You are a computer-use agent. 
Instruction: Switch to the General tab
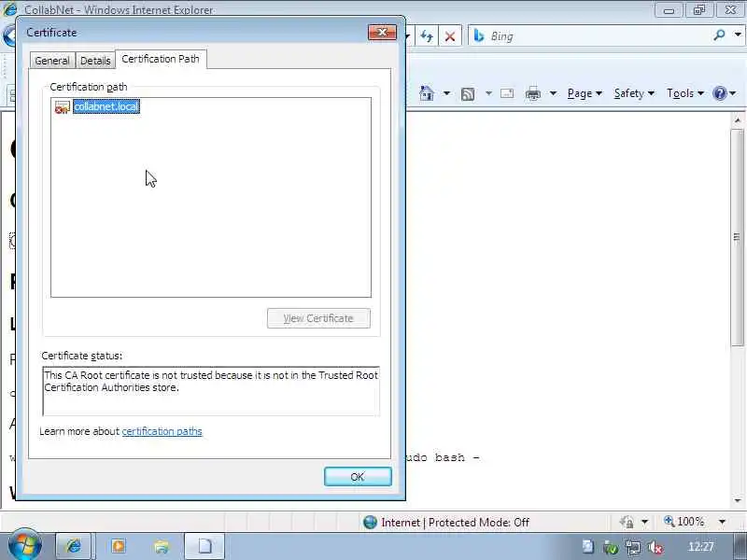click(x=52, y=61)
